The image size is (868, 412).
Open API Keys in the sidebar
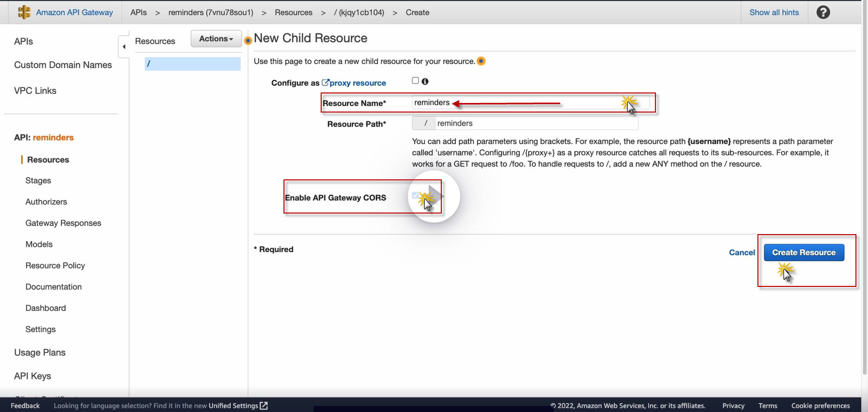pos(33,376)
